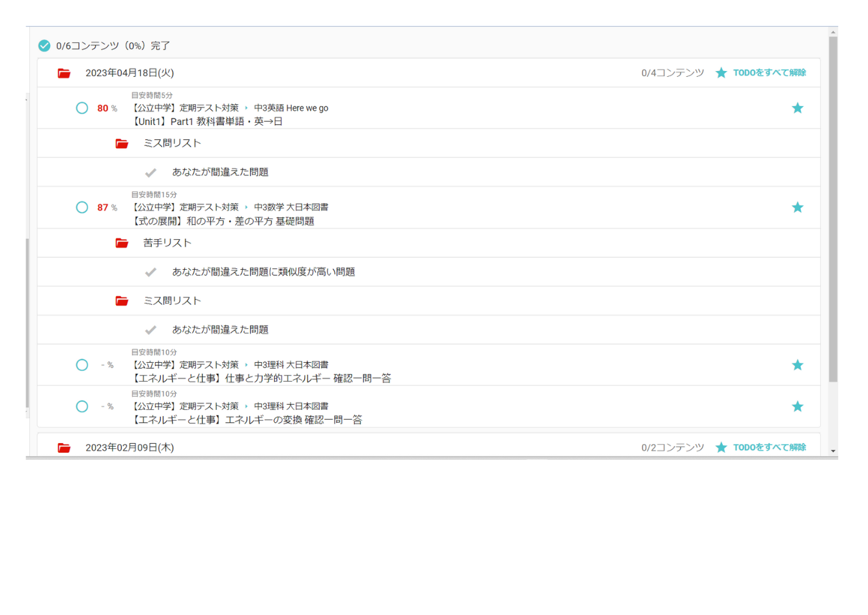Click the teal checkmark beside 0/6コンテンツ完了
Image resolution: width=868 pixels, height=615 pixels.
[x=44, y=46]
